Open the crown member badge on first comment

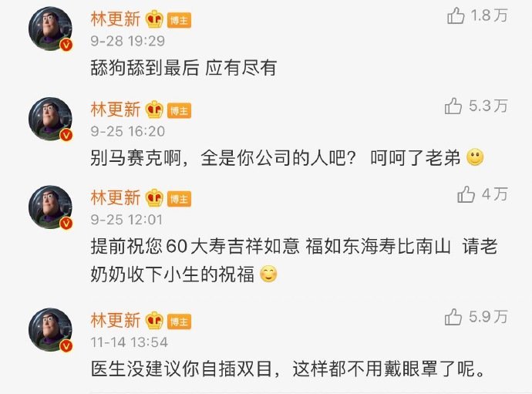click(x=154, y=19)
